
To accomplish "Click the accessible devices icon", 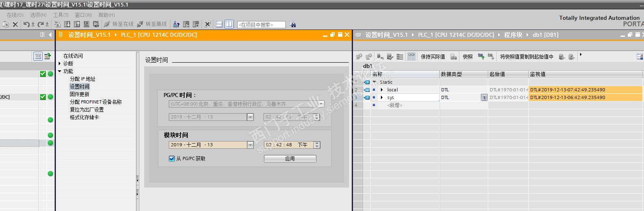I will [x=176, y=24].
